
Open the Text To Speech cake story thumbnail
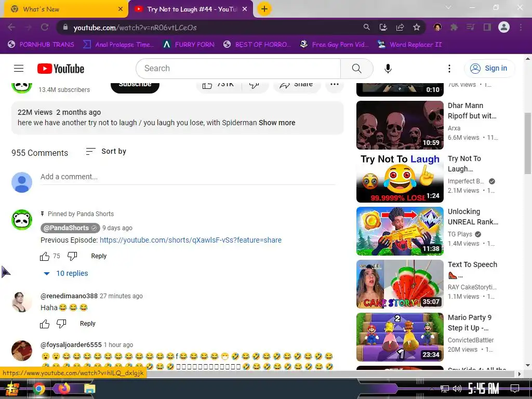point(400,284)
